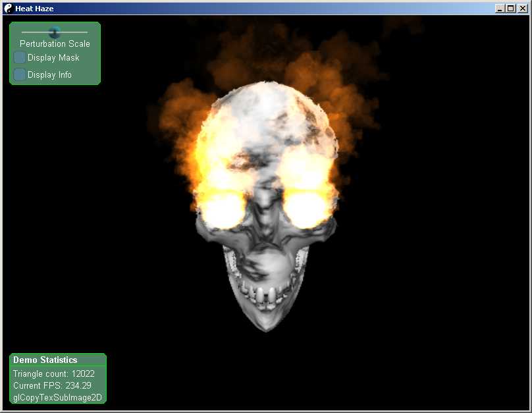Maximize the Heat Haze window
The height and width of the screenshot is (413, 532).
510,9
